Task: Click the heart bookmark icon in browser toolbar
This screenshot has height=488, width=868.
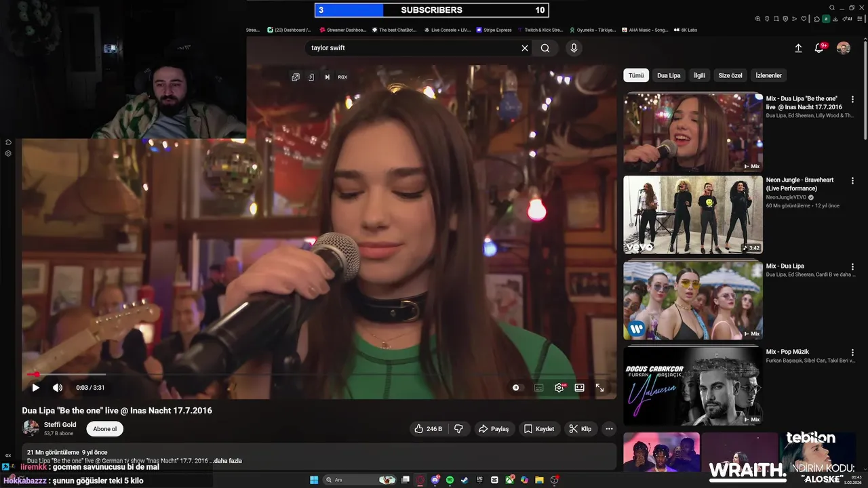Action: pos(804,19)
